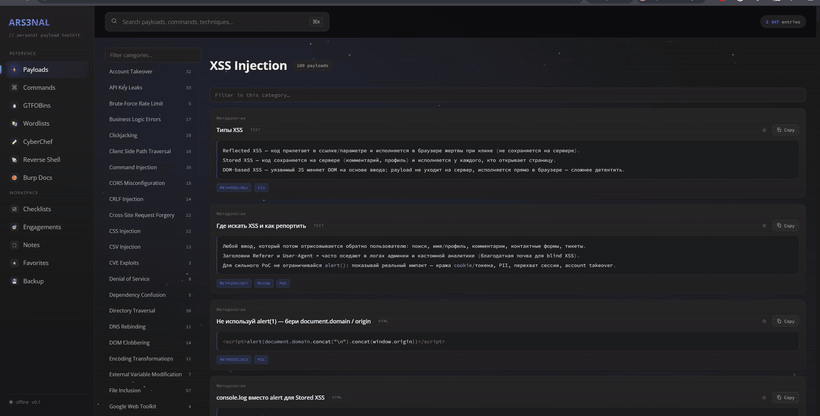The image size is (820, 416).
Task: Click the global payload search field
Action: click(x=217, y=22)
